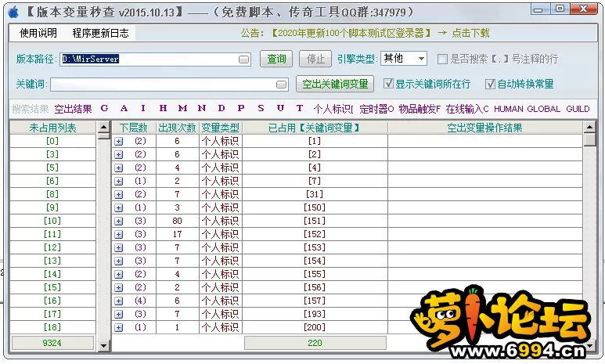Open the HUMAN tab
The width and height of the screenshot is (605, 364).
[508, 110]
